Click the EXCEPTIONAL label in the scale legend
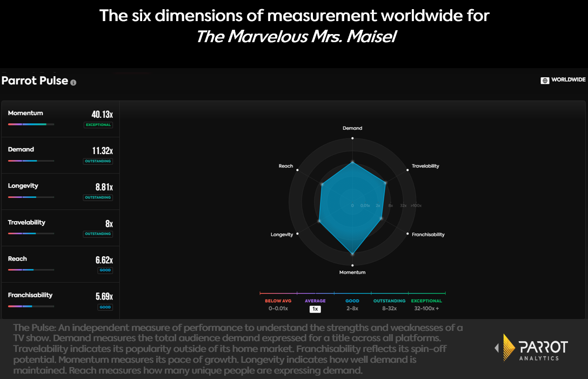The height and width of the screenshot is (379, 588). pos(427,301)
